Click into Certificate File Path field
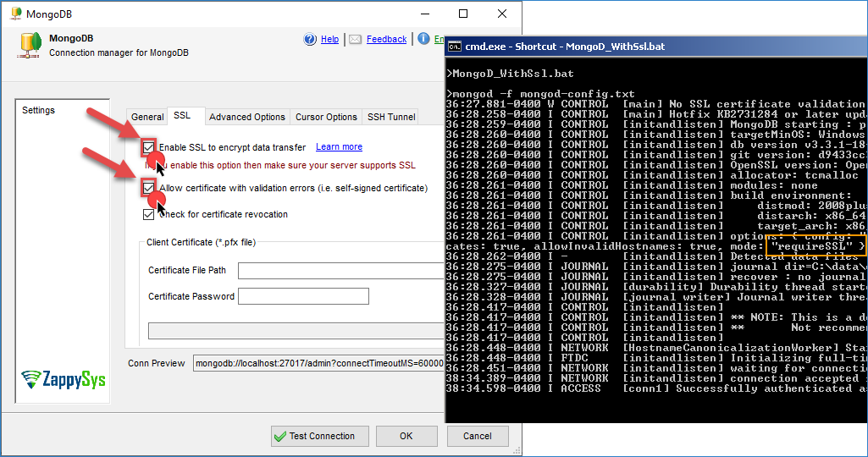 tap(340, 271)
